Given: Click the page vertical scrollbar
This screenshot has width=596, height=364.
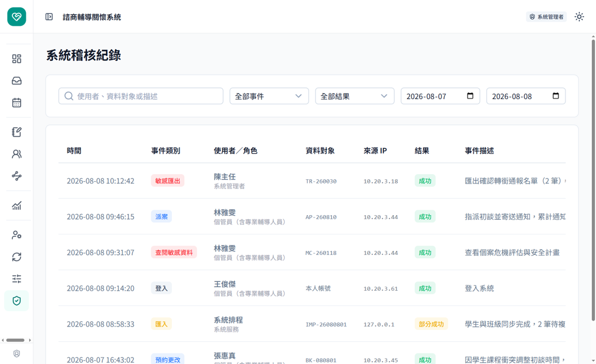Looking at the screenshot, I should click(x=593, y=179).
